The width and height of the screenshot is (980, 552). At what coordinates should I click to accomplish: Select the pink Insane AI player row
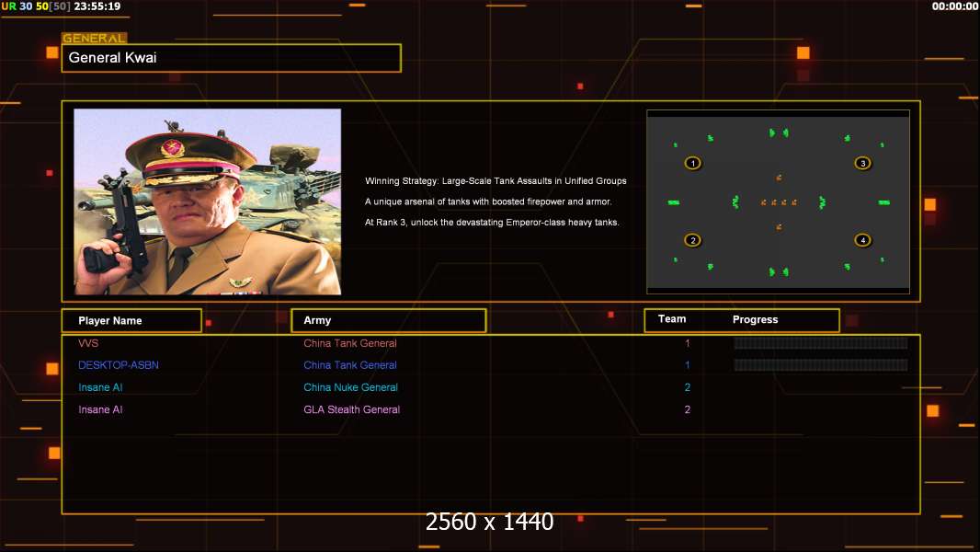pyautogui.click(x=491, y=409)
